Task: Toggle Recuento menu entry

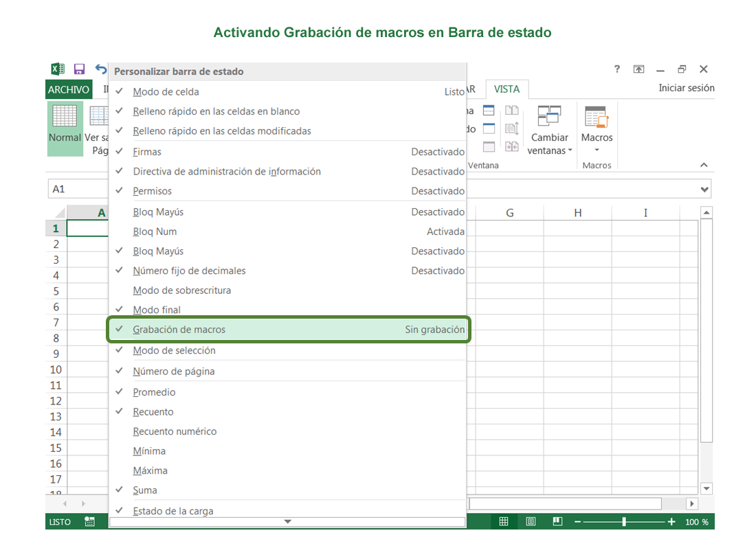Action: click(x=287, y=411)
